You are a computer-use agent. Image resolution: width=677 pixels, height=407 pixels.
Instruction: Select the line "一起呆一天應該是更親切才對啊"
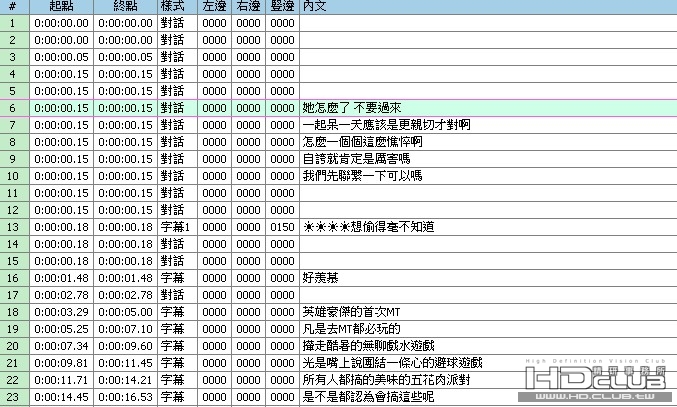386,125
